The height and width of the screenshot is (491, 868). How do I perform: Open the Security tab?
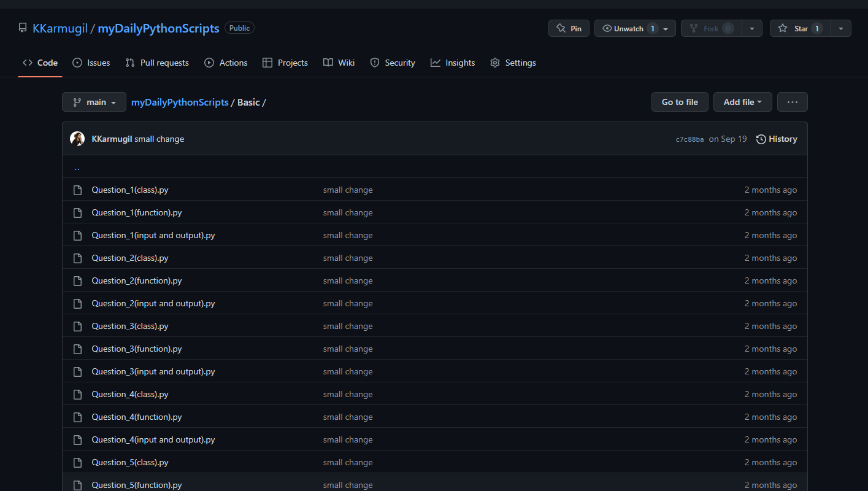point(393,63)
